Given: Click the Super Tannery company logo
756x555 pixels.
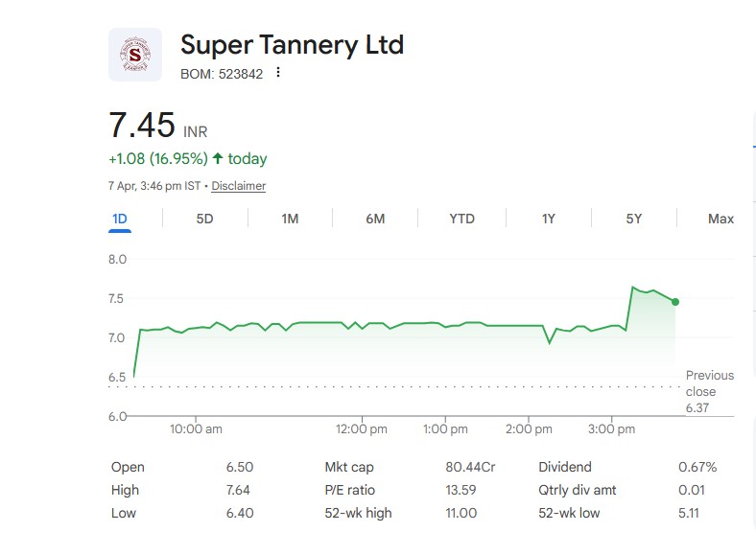Looking at the screenshot, I should click(135, 55).
